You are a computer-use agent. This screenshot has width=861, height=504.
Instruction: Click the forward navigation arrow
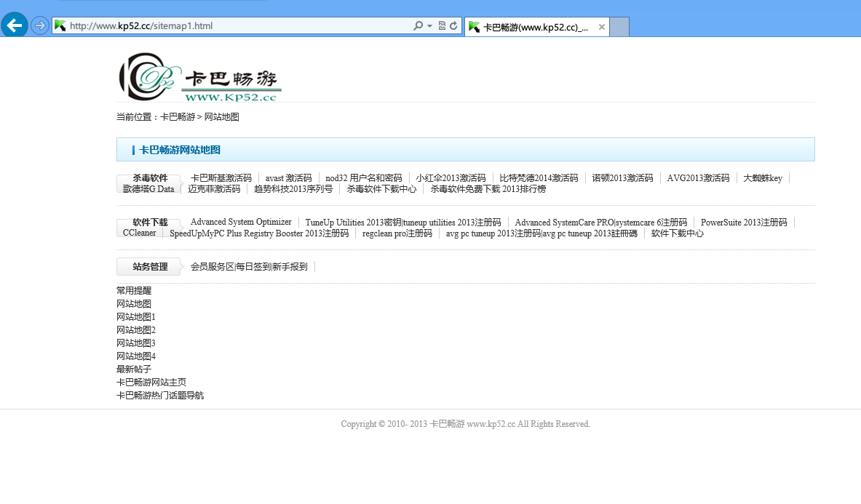coord(39,25)
